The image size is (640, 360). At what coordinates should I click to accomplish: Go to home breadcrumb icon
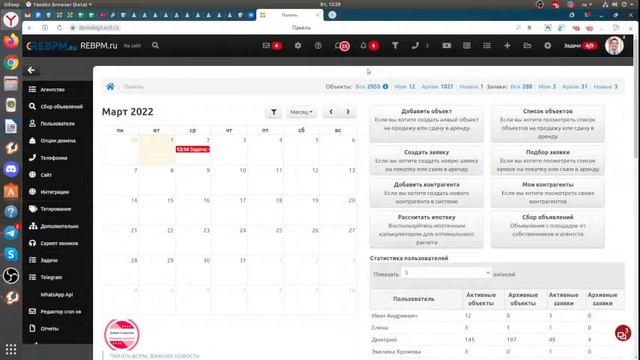click(x=110, y=87)
